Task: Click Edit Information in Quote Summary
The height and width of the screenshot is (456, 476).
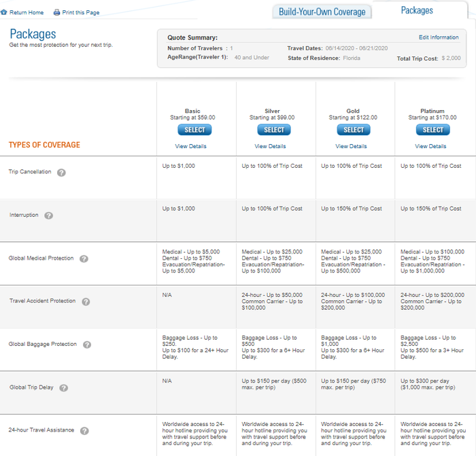Action: (x=439, y=37)
